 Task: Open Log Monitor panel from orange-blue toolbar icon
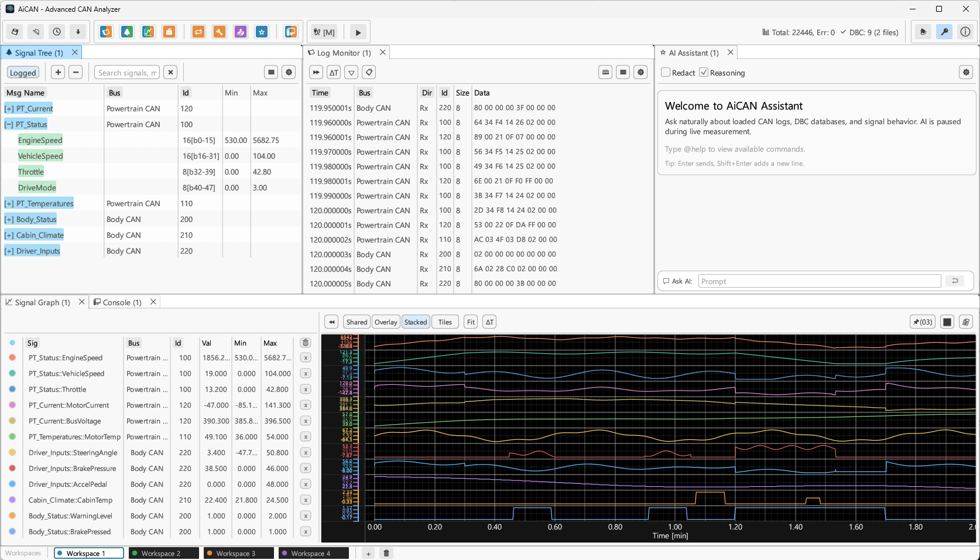[106, 32]
